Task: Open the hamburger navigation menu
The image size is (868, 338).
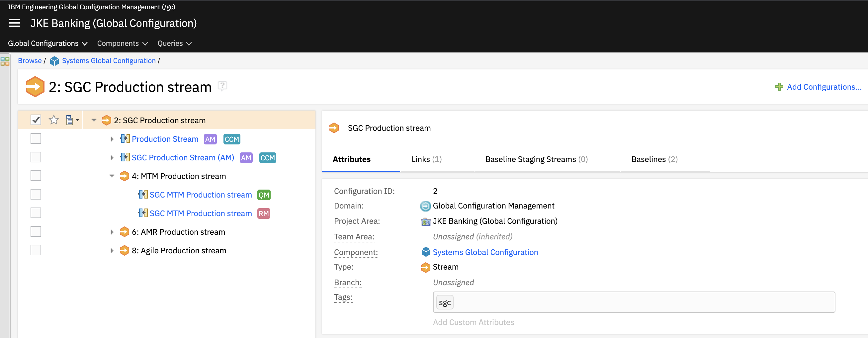Action: [x=15, y=23]
